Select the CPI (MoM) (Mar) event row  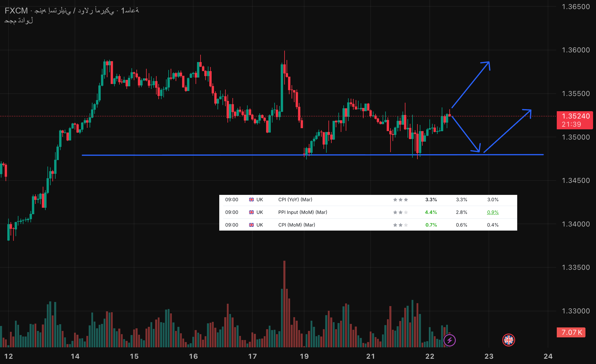click(297, 225)
